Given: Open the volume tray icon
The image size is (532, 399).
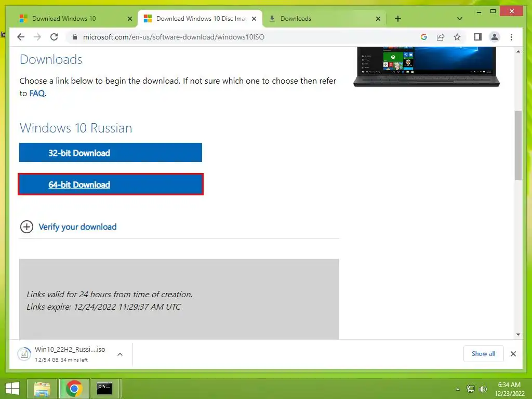Looking at the screenshot, I should (x=483, y=389).
